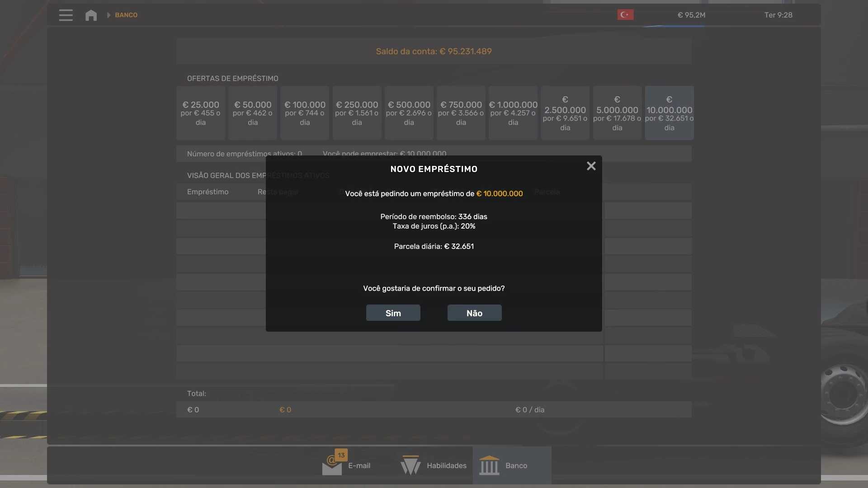
Task: Click the breadcrumb arrow before BANCO
Action: pyautogui.click(x=108, y=15)
